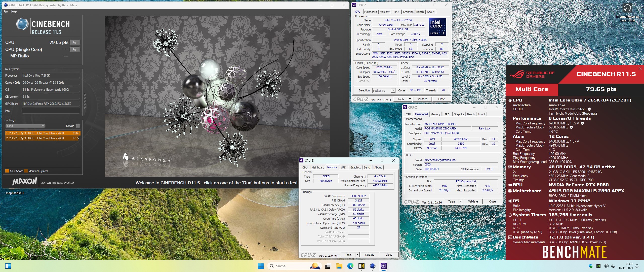Open the Ranking CPU dropdown in Cinebench
644x272 pixels.
[x=25, y=126]
